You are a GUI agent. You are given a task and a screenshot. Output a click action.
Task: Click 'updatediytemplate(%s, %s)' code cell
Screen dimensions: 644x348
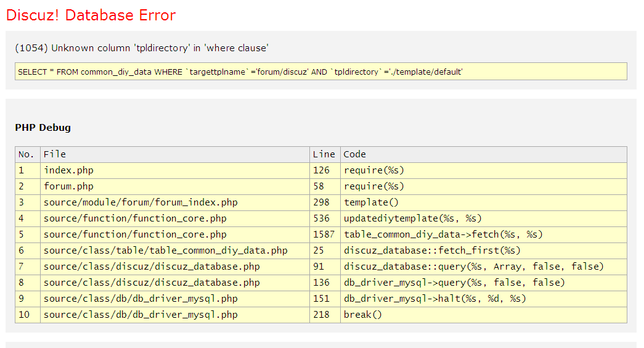coord(484,218)
